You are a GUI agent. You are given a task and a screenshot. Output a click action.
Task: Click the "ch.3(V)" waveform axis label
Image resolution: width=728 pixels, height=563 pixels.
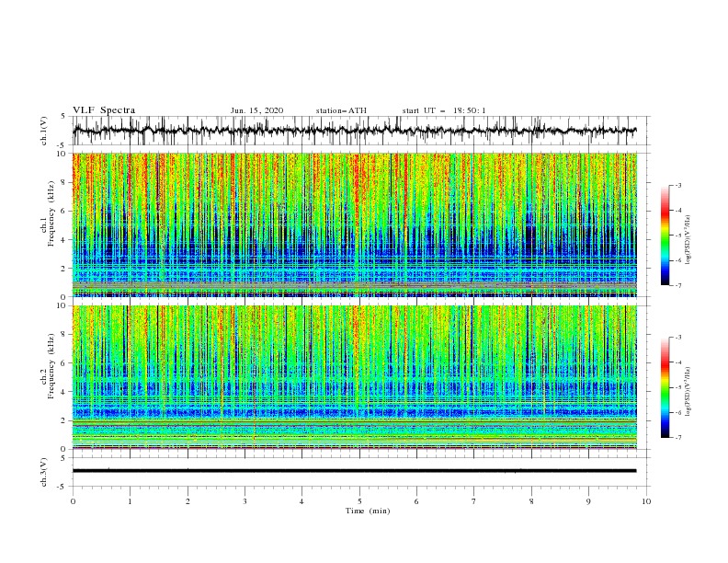coord(44,473)
